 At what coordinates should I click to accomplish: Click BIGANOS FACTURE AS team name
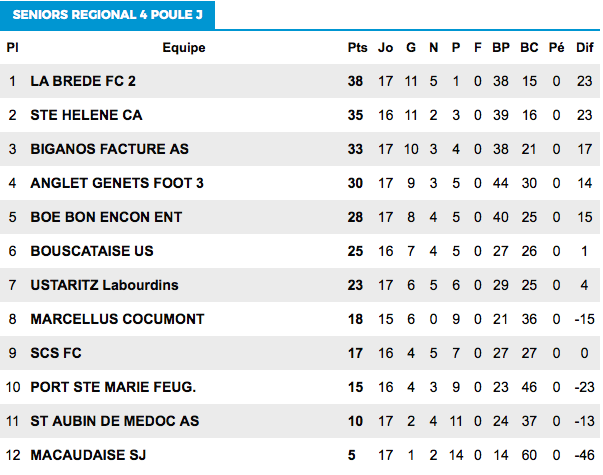pos(110,149)
